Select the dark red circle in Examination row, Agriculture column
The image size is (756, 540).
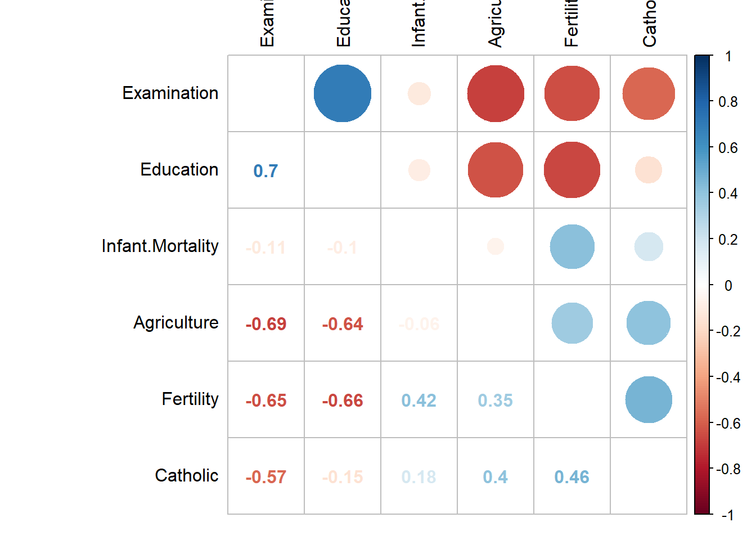[x=496, y=93]
